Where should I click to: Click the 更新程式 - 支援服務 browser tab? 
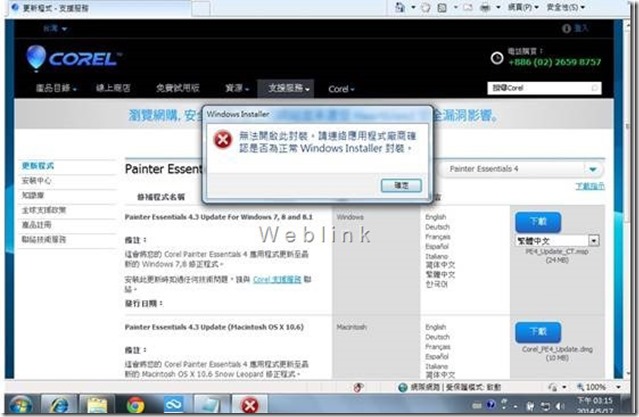coord(98,8)
